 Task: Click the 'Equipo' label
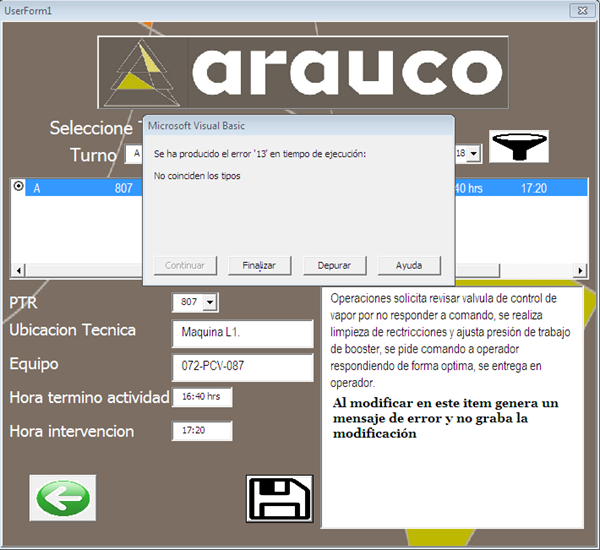point(34,364)
